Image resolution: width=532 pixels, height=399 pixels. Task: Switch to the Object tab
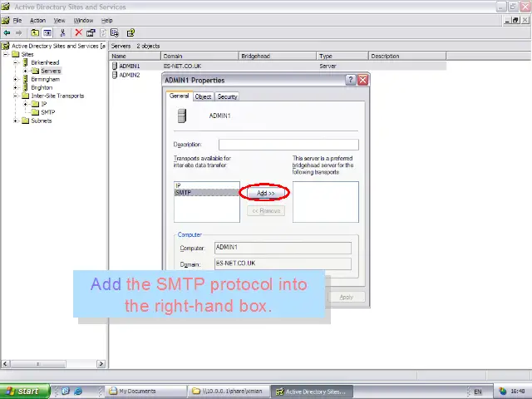(203, 96)
